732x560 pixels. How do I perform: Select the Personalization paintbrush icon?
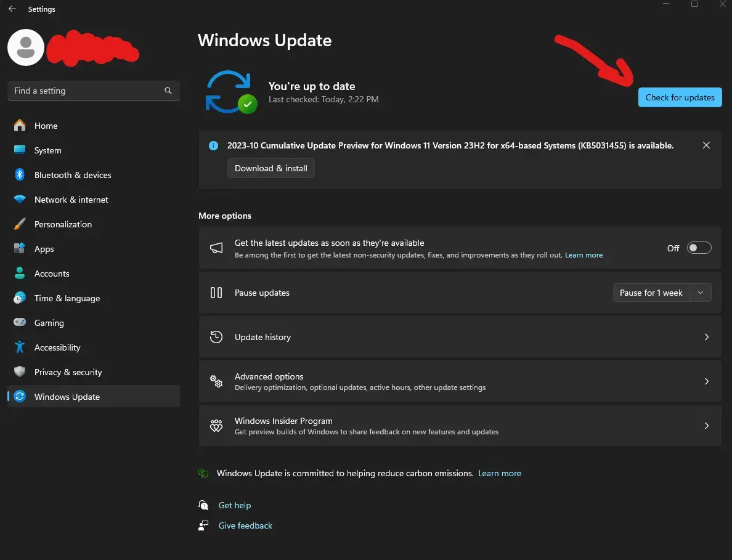point(20,224)
